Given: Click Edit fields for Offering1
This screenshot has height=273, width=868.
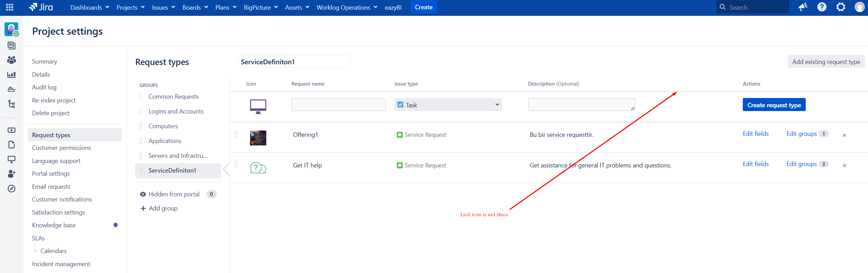Looking at the screenshot, I should point(756,134).
